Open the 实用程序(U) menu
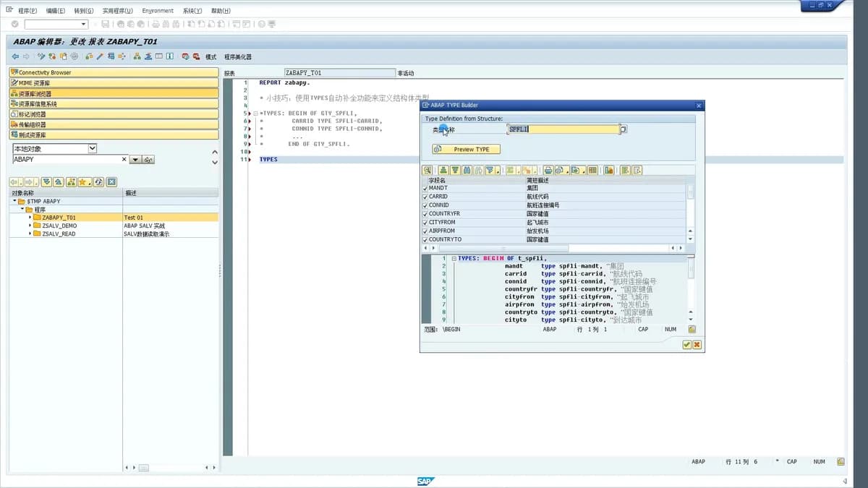 point(117,11)
